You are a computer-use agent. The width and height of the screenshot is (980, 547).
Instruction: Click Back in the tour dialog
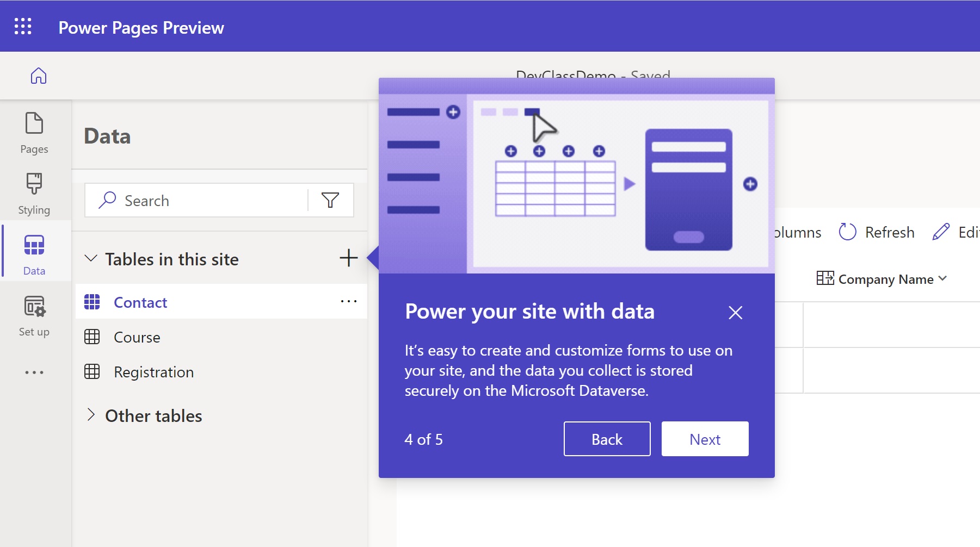[x=607, y=439]
